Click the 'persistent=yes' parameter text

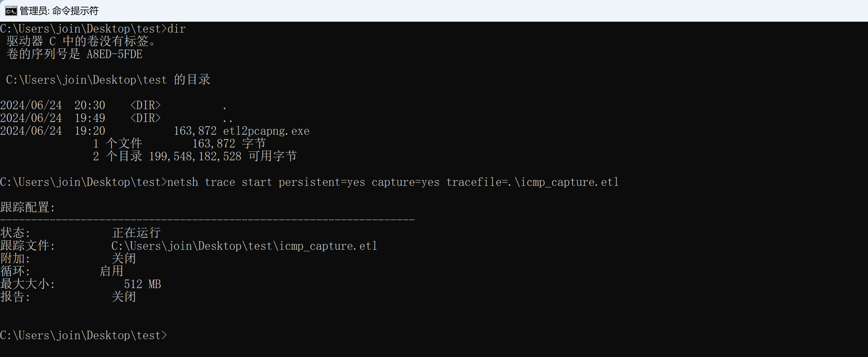click(x=322, y=182)
